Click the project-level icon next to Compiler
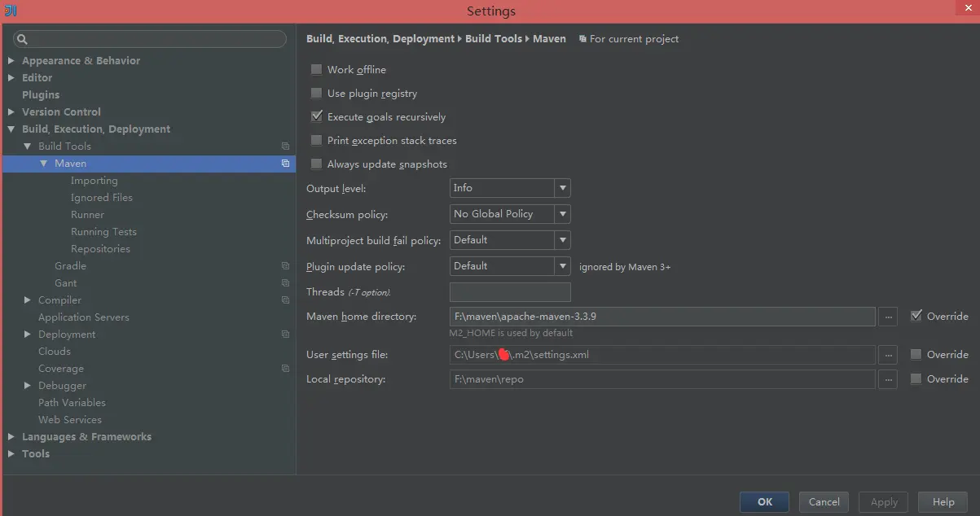 (285, 300)
